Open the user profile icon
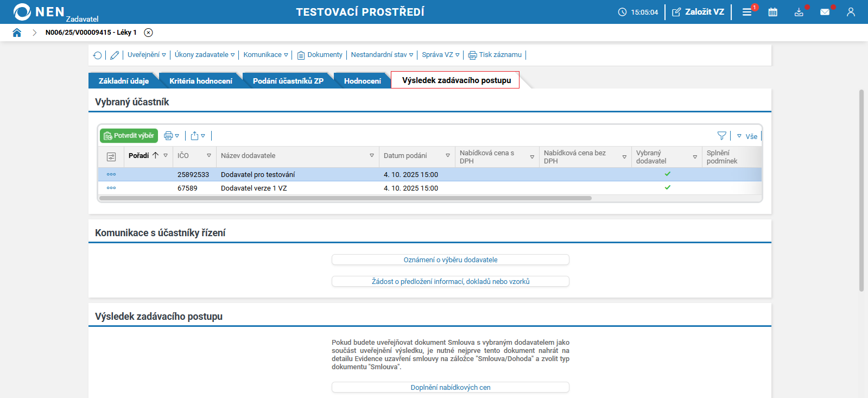 [851, 12]
